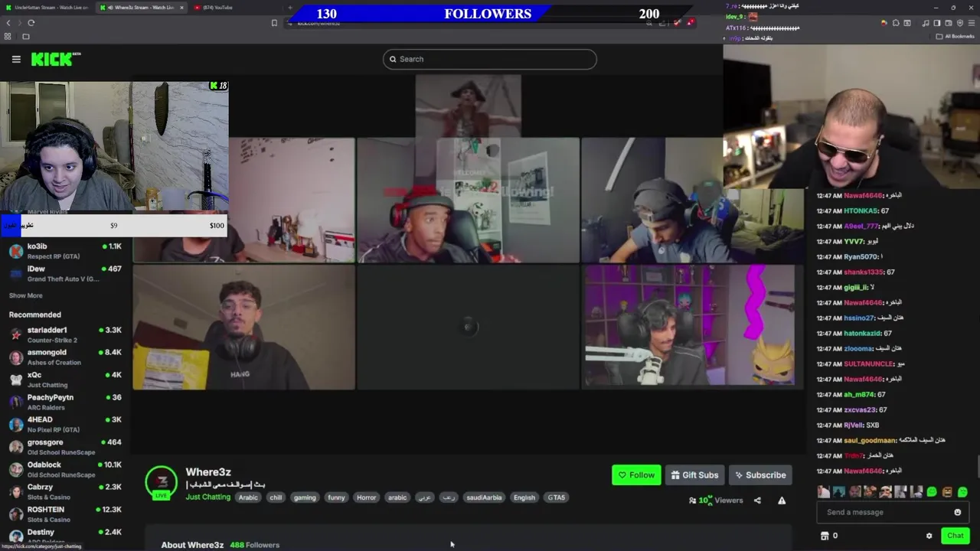Switch to Where3z Stream tab
This screenshot has height=551, width=980.
[142, 8]
